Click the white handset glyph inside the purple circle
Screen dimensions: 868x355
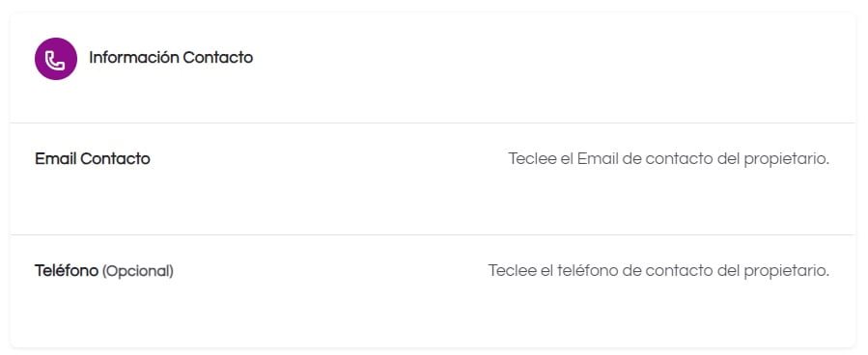pos(55,59)
